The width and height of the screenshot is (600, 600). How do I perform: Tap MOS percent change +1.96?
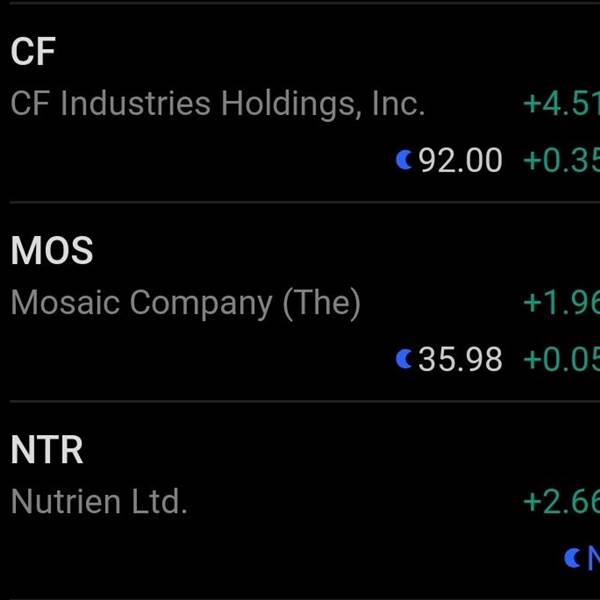click(x=561, y=303)
